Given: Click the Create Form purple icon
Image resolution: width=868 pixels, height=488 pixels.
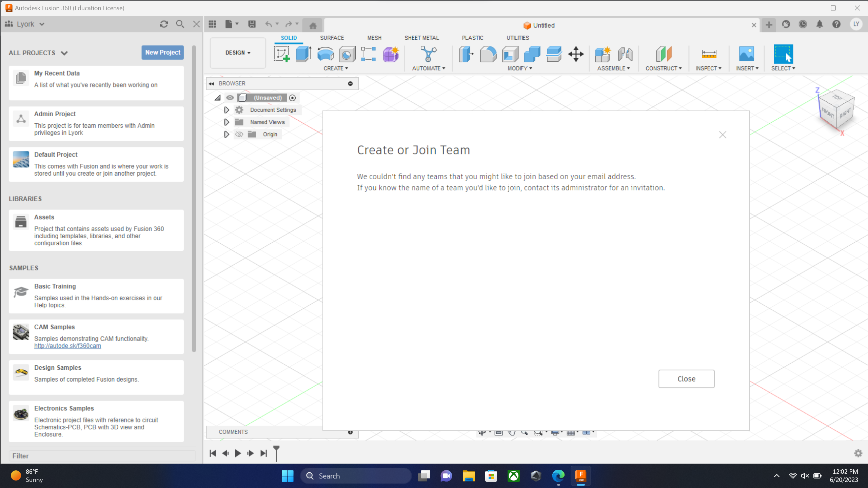Looking at the screenshot, I should click(391, 54).
